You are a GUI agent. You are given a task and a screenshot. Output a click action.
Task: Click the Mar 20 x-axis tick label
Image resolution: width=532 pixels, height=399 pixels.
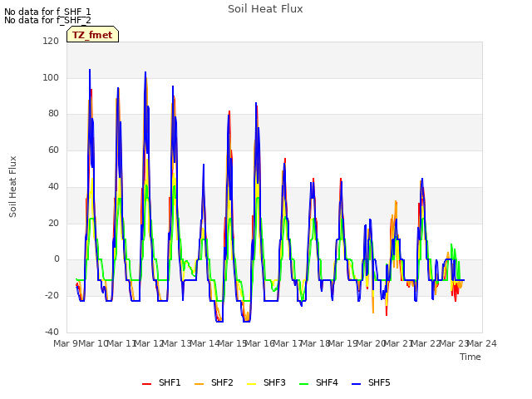pyautogui.click(x=372, y=343)
